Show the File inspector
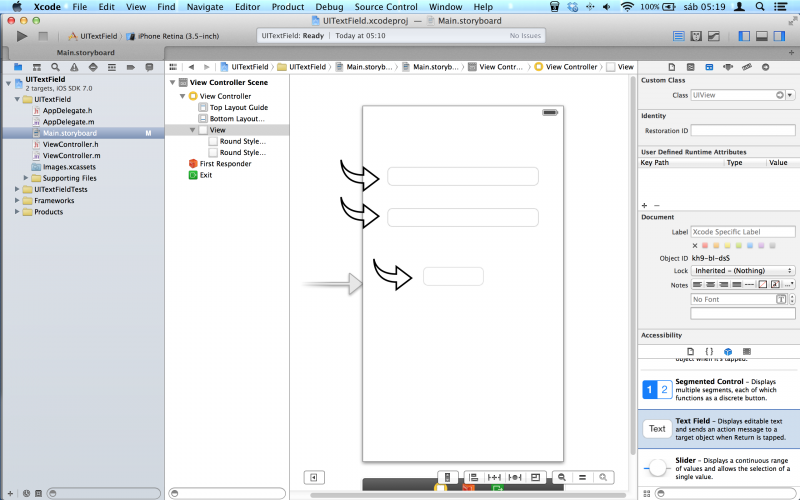Image resolution: width=800 pixels, height=500 pixels. click(672, 67)
